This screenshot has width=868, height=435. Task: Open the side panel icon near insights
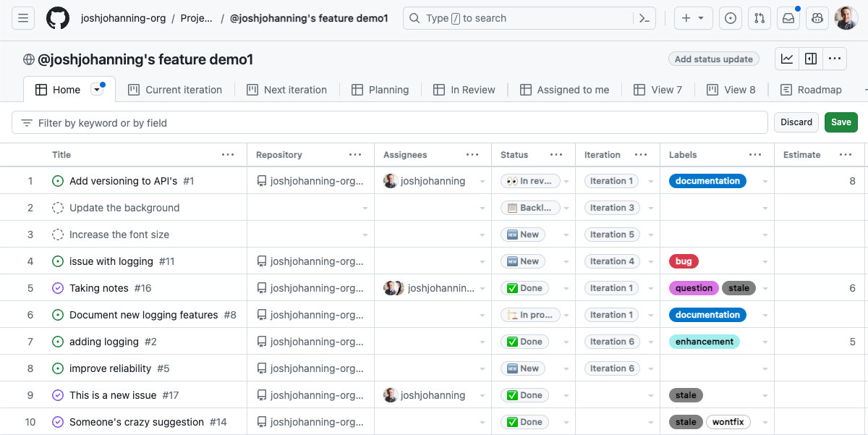click(810, 59)
